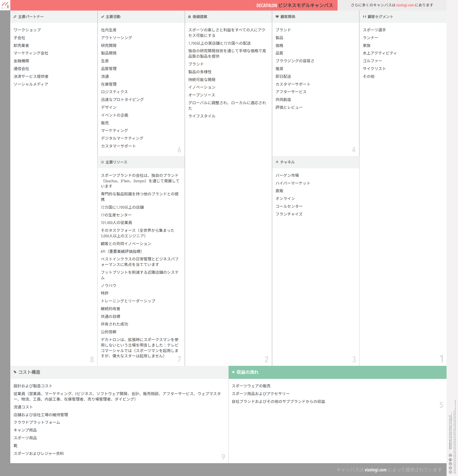Select the オンライン item under チャネル
This screenshot has height=476, width=458.
pos(285,199)
